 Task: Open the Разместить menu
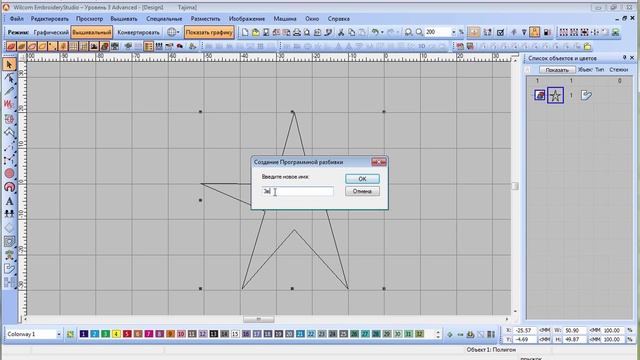click(205, 19)
